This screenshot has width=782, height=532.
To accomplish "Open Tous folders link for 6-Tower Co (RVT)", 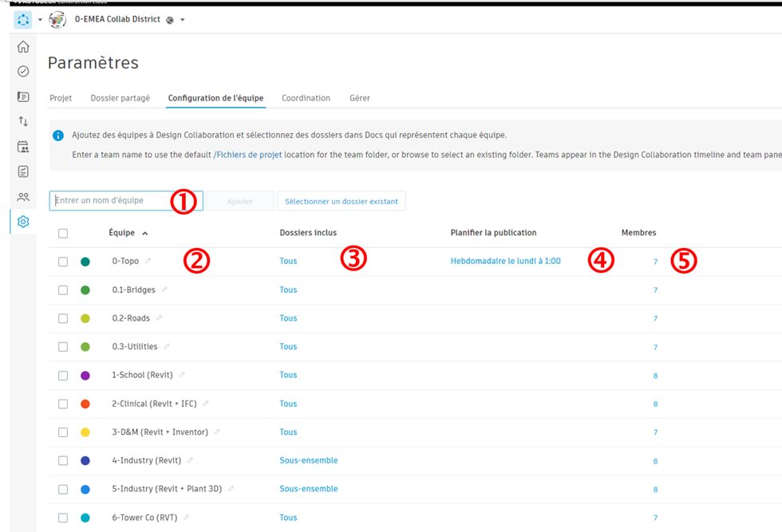I will (288, 518).
